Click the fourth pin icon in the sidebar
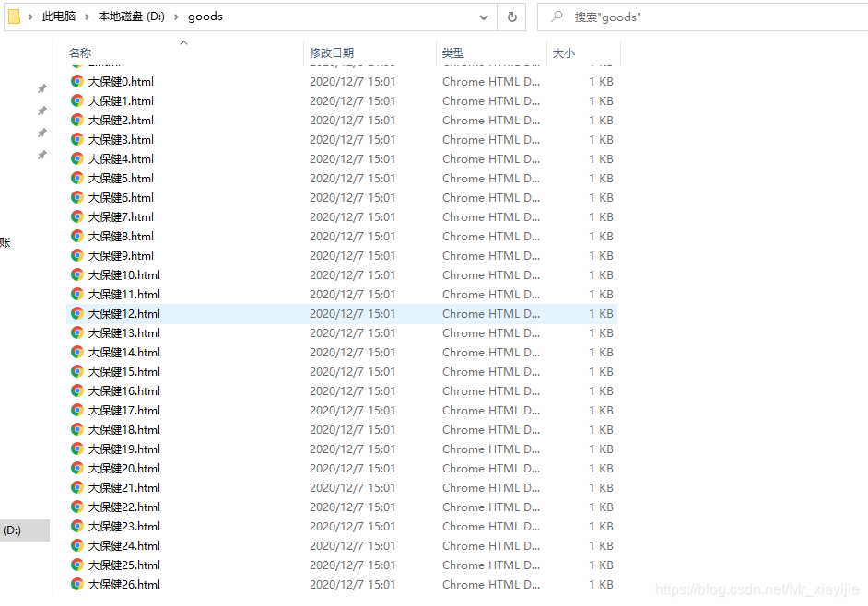The image size is (868, 606). [x=42, y=155]
